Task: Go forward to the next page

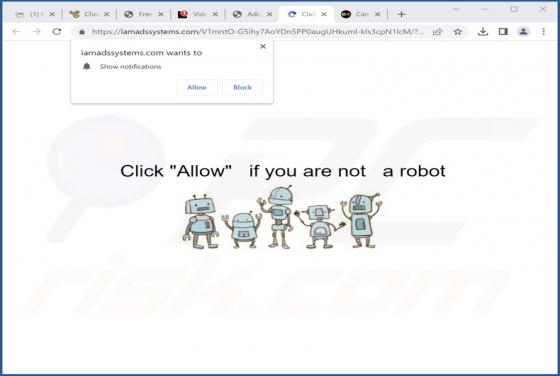Action: click(x=36, y=32)
